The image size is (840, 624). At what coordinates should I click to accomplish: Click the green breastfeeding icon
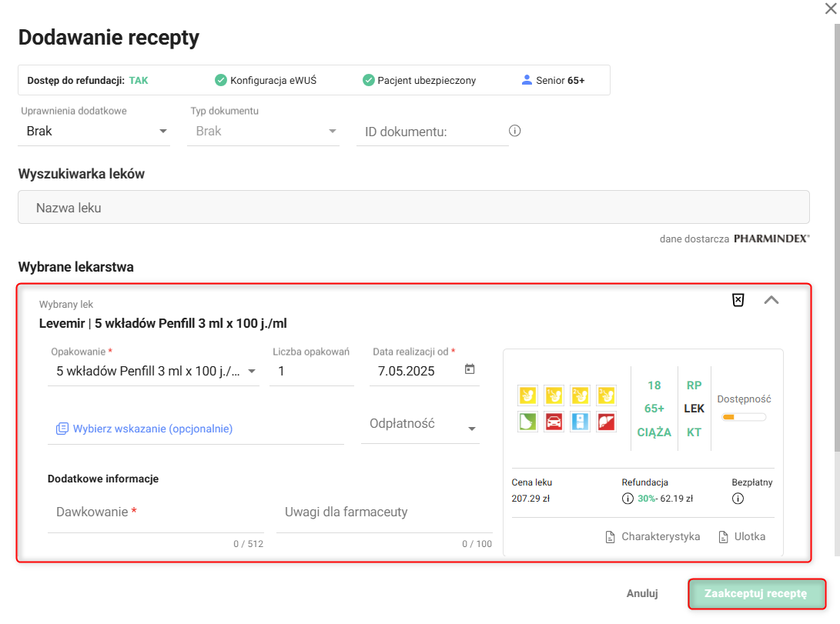pos(527,422)
